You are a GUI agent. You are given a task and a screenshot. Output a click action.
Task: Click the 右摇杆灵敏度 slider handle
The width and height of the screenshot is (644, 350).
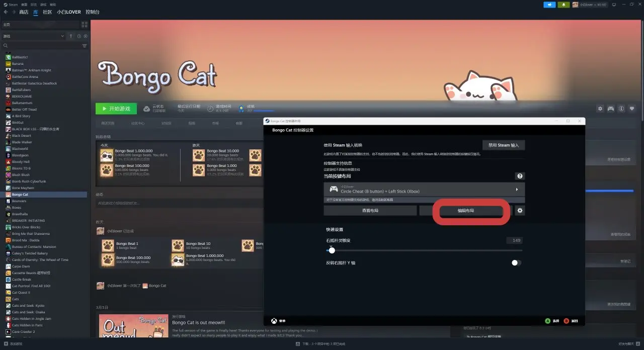click(332, 250)
